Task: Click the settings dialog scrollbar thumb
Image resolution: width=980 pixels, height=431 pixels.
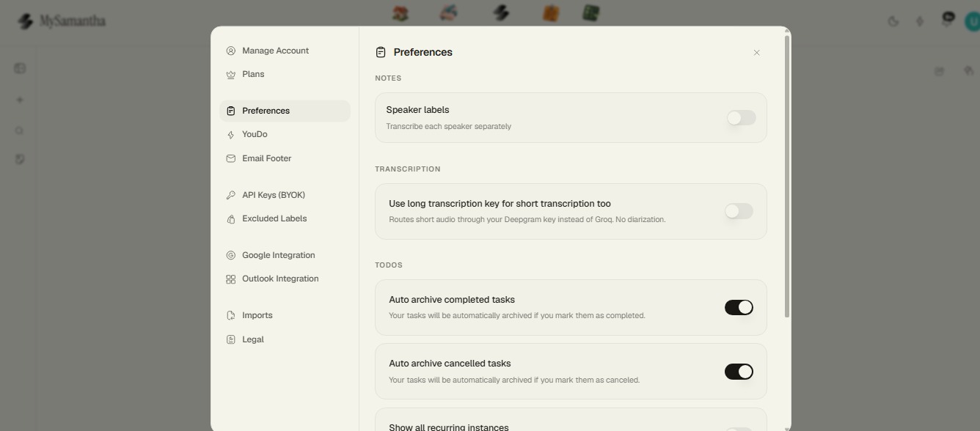Action: (x=787, y=176)
